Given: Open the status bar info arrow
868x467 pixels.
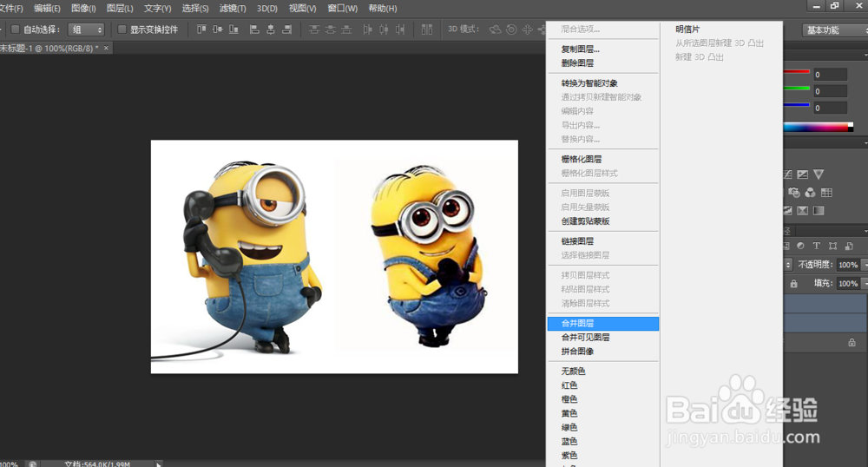Looking at the screenshot, I should pos(158,464).
